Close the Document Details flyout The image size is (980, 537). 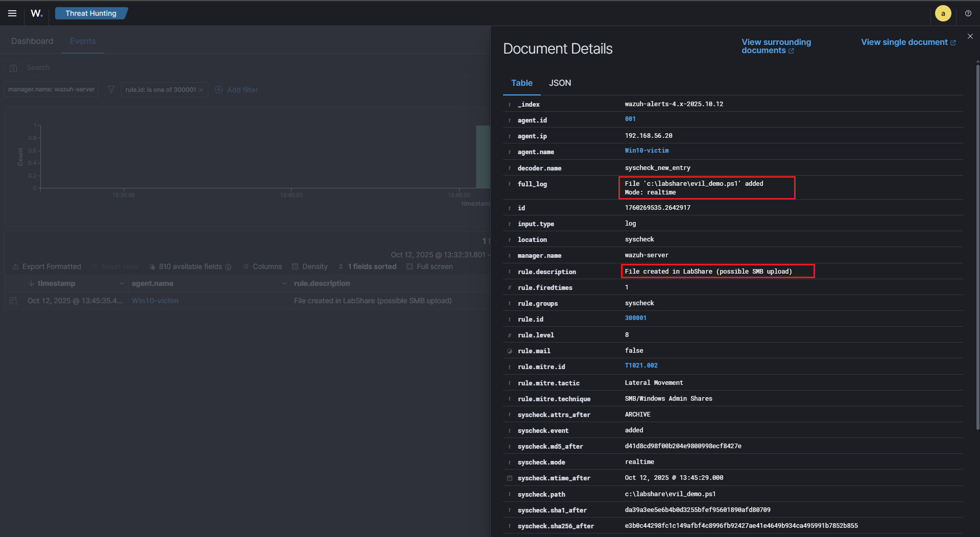pos(970,36)
